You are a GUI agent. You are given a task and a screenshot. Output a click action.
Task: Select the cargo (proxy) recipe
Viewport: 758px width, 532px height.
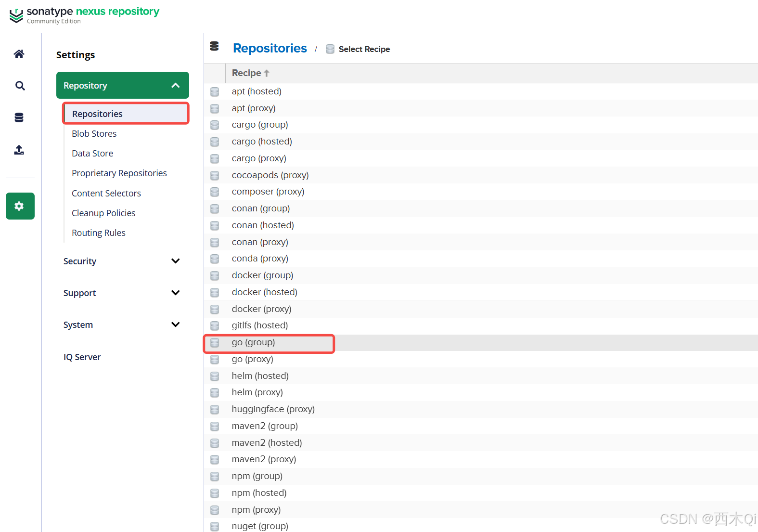tap(259, 158)
